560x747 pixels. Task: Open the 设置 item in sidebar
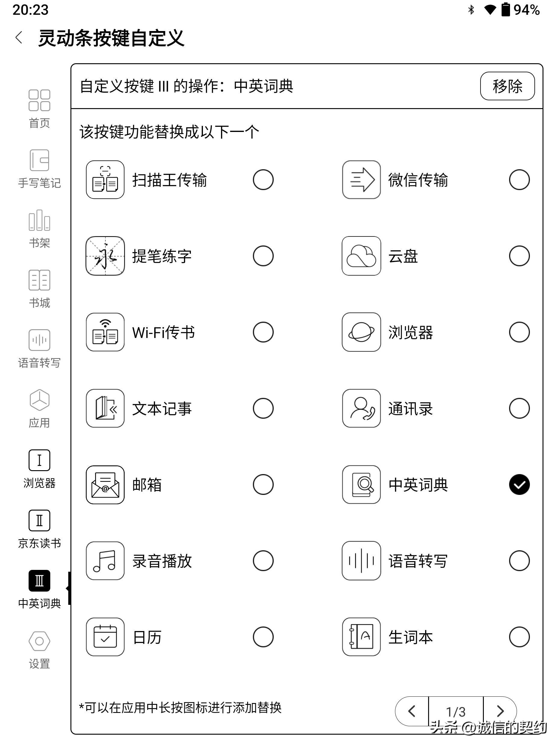(39, 649)
